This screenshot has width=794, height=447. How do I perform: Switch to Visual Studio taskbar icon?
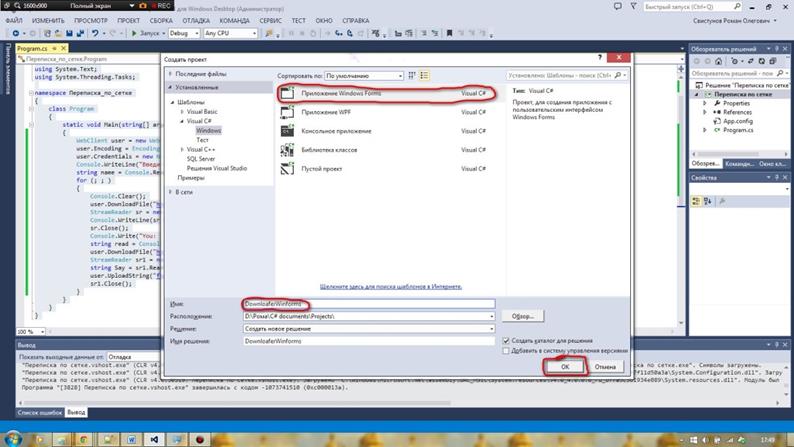154,439
